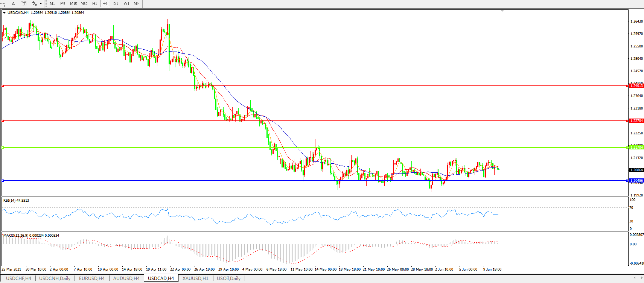Switch chart to M1 timeframe
Image resolution: width=644 pixels, height=283 pixels.
pos(52,4)
